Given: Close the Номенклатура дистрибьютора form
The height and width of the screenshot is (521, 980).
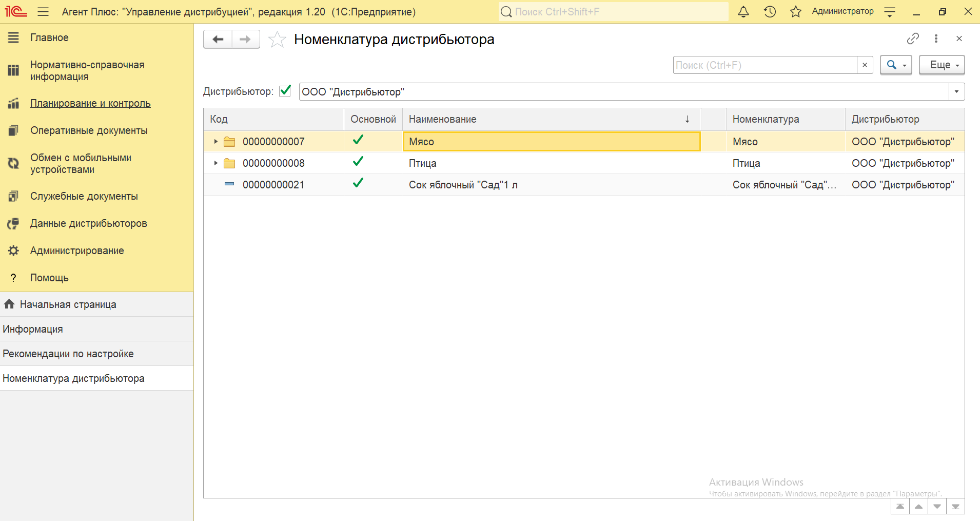Looking at the screenshot, I should 959,38.
